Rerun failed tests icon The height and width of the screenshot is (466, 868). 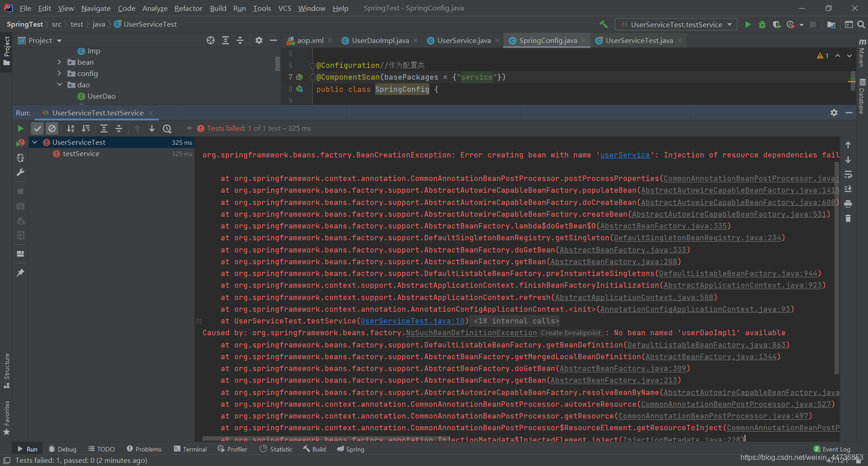pyautogui.click(x=20, y=143)
